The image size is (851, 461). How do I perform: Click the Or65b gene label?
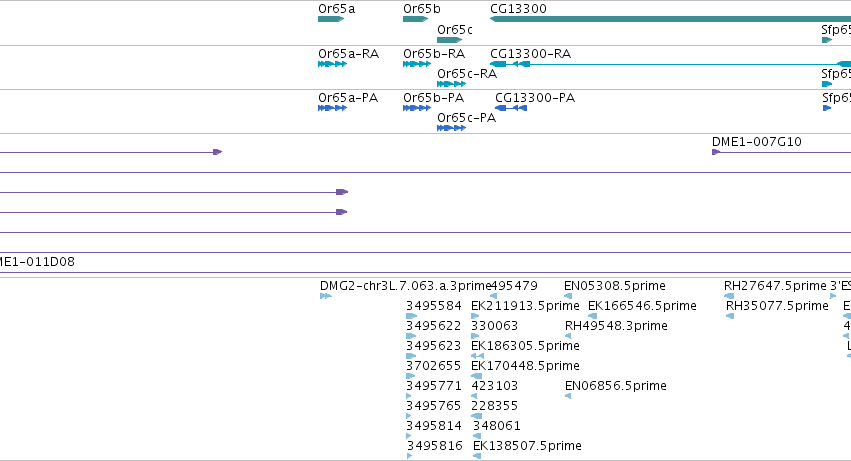(x=422, y=9)
